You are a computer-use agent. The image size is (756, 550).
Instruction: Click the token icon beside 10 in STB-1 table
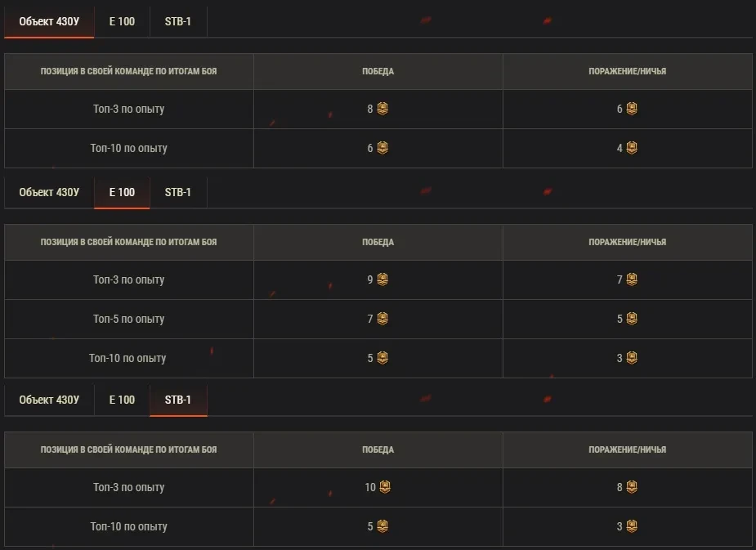tap(385, 487)
